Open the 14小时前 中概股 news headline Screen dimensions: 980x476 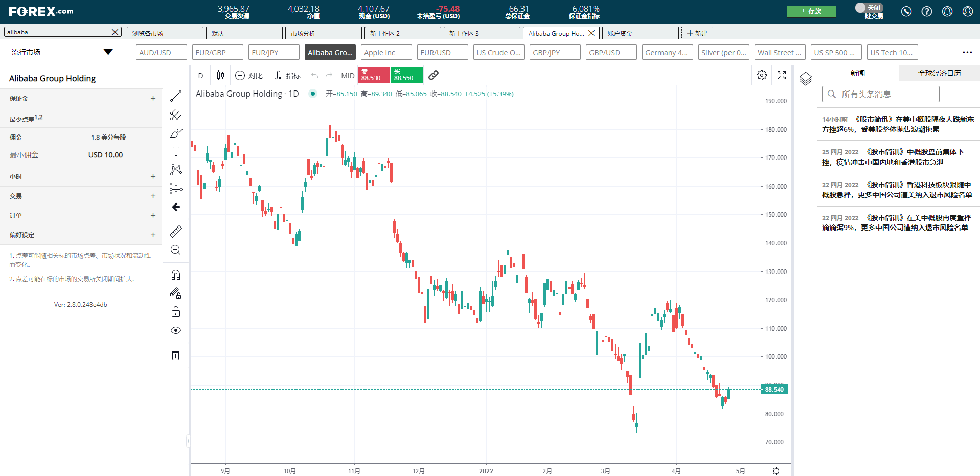[898, 124]
